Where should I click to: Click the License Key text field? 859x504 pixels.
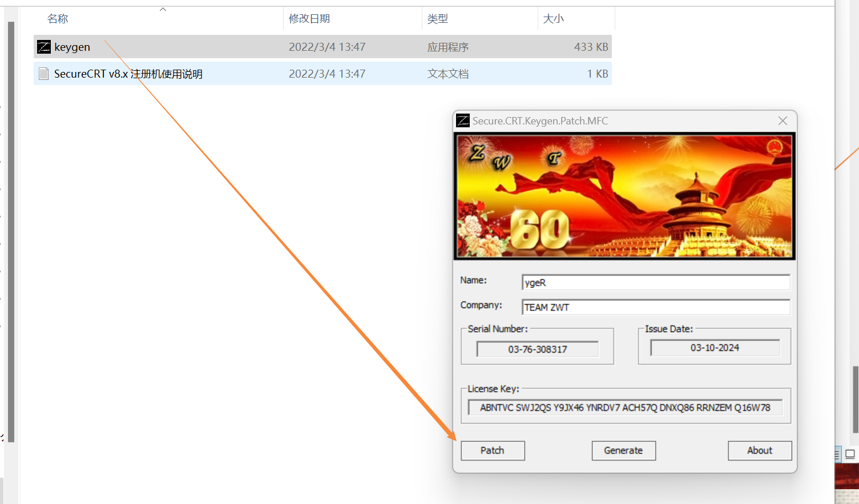point(625,408)
